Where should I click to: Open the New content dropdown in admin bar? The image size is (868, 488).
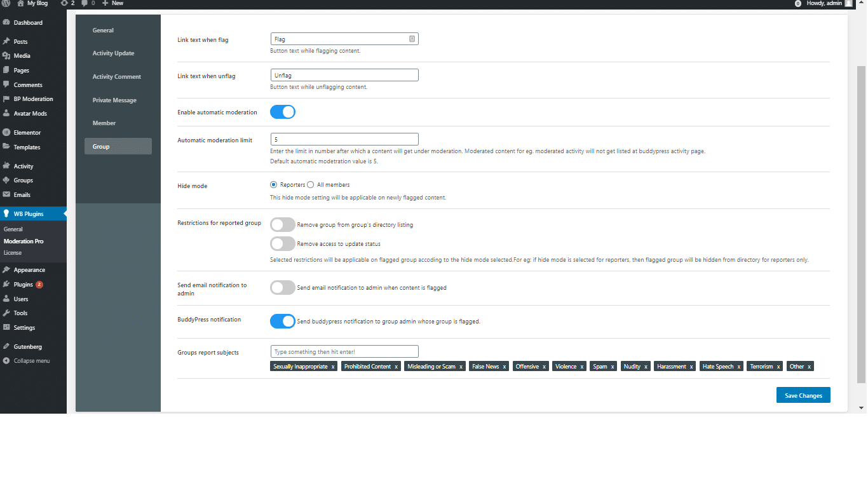pyautogui.click(x=112, y=3)
